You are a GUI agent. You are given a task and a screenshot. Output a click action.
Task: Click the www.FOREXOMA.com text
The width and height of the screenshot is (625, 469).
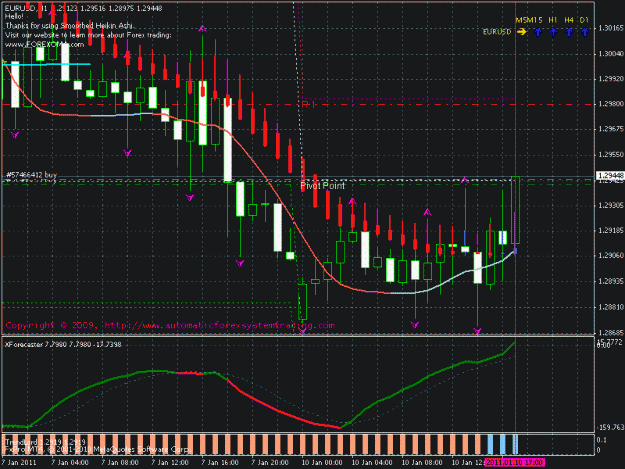tap(44, 45)
